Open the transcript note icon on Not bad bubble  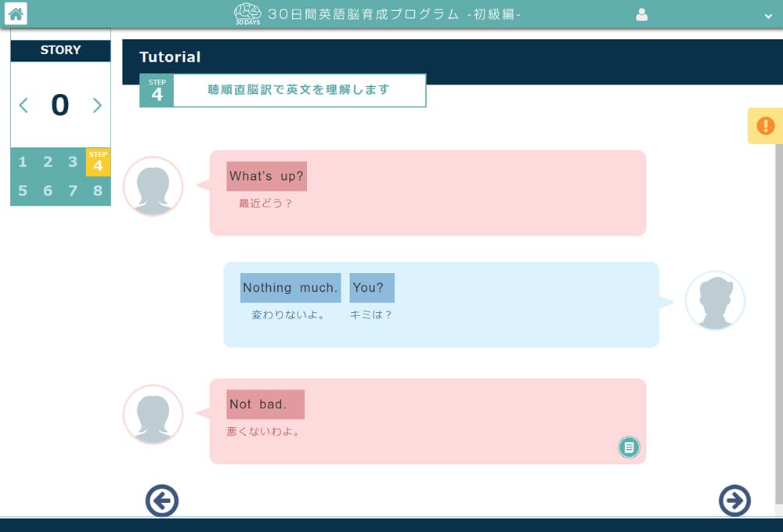pyautogui.click(x=629, y=447)
